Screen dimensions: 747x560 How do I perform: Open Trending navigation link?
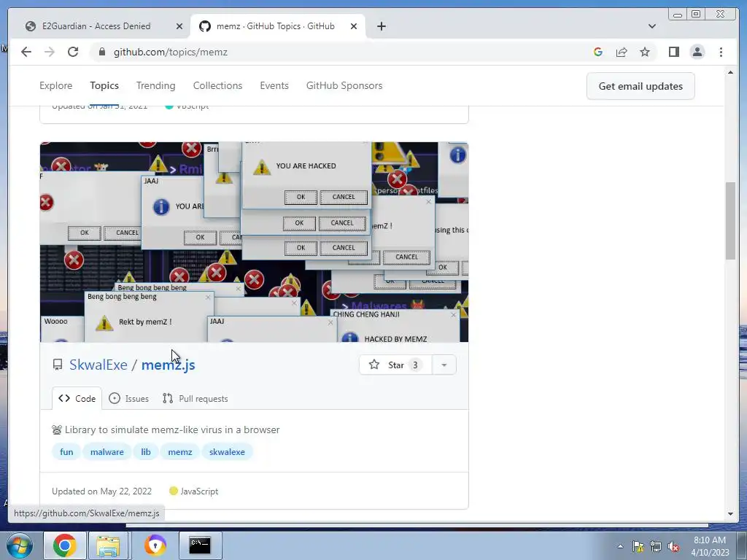[156, 86]
